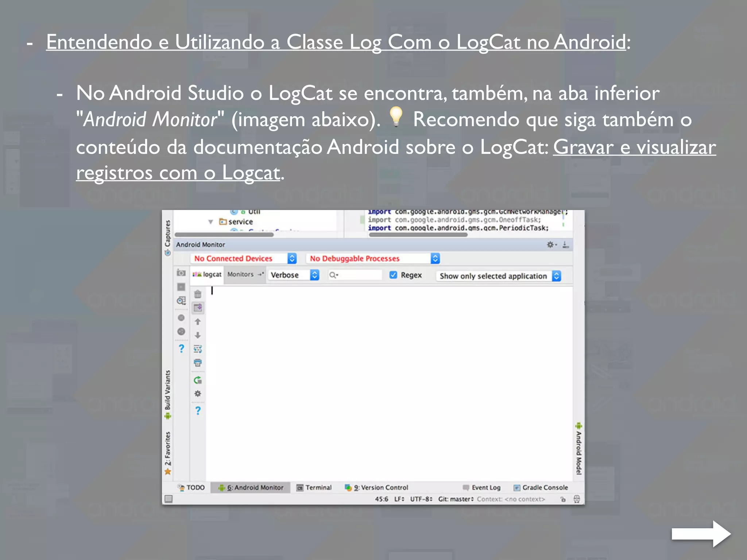747x560 pixels.
Task: Click the lock icon in the status bar
Action: point(563,499)
